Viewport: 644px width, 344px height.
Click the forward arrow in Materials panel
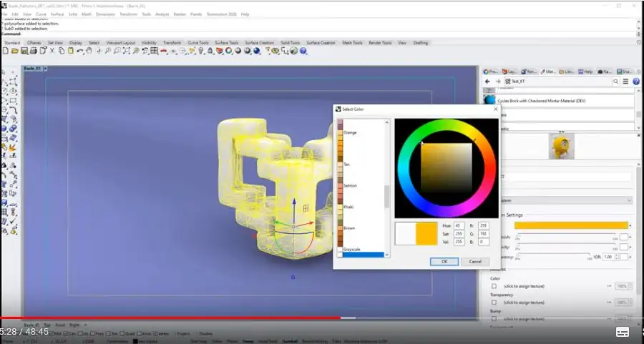pyautogui.click(x=498, y=82)
